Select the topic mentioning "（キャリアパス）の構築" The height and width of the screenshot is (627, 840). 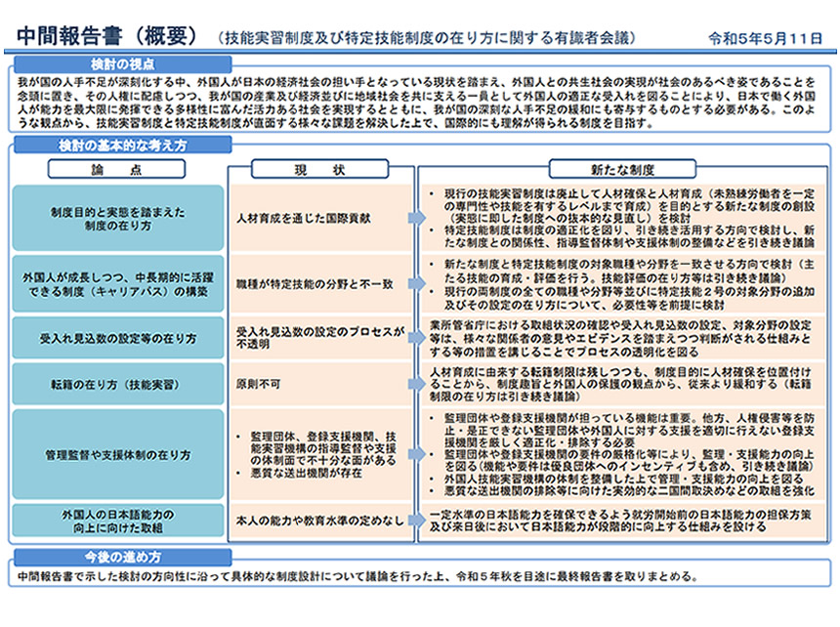[x=118, y=284]
